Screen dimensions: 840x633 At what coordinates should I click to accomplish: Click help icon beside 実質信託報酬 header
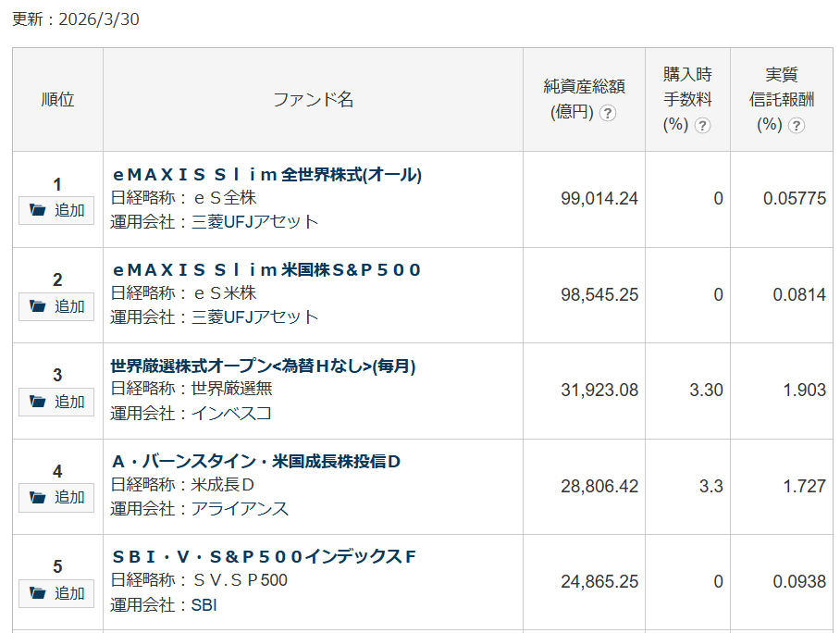pyautogui.click(x=796, y=125)
